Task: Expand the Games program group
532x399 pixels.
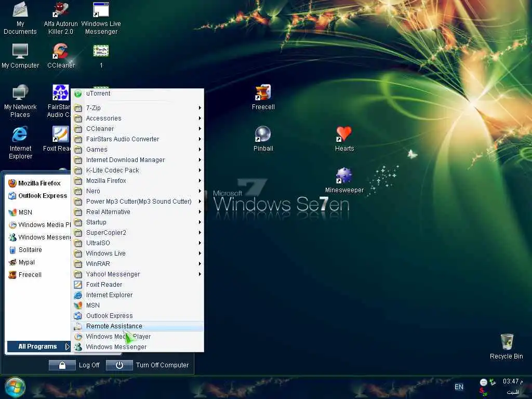Action: pyautogui.click(x=138, y=150)
